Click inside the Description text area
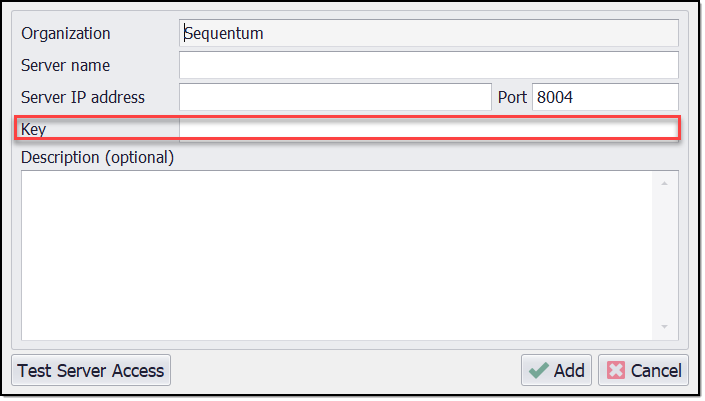Viewport: 705px width, 401px height. tap(340, 255)
